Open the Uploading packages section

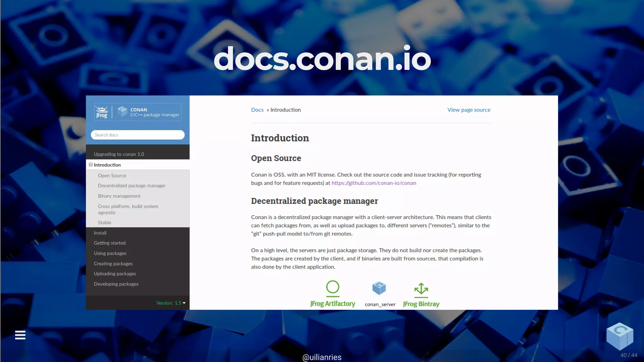[x=115, y=274]
